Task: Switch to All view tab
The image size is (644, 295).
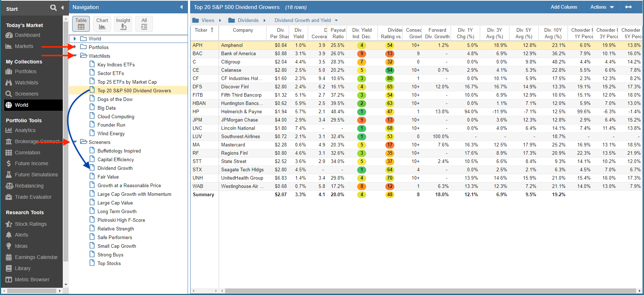Action: click(144, 24)
